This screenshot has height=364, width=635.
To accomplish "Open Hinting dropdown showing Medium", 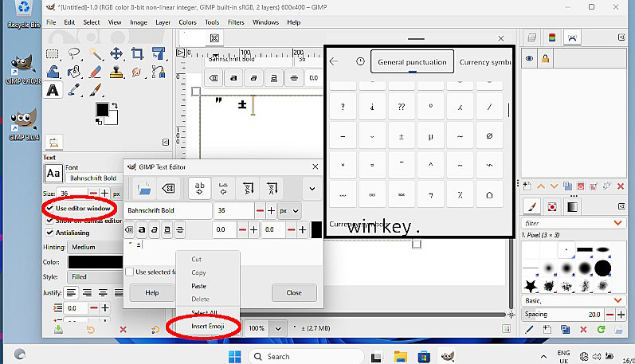I will pyautogui.click(x=95, y=247).
